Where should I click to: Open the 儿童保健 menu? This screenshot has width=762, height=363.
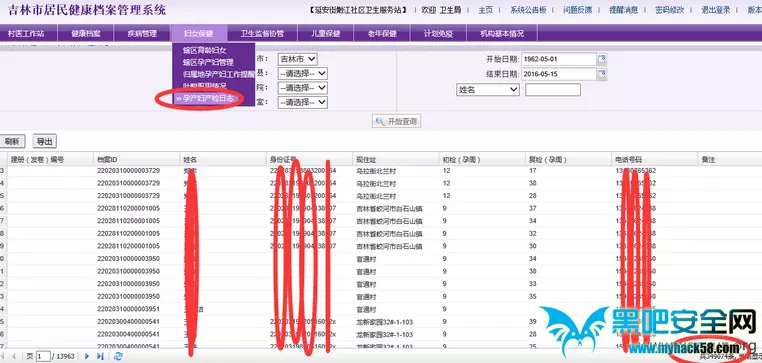[326, 34]
